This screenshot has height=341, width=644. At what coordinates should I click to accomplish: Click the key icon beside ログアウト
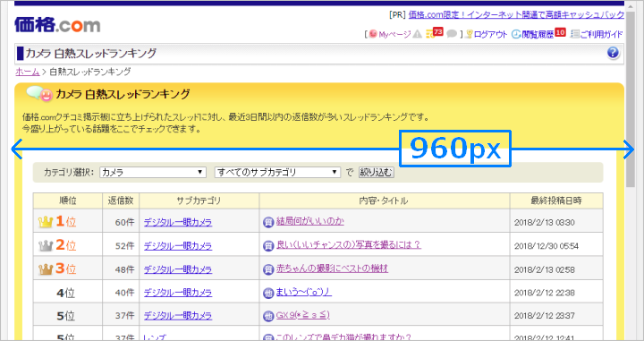tap(470, 34)
